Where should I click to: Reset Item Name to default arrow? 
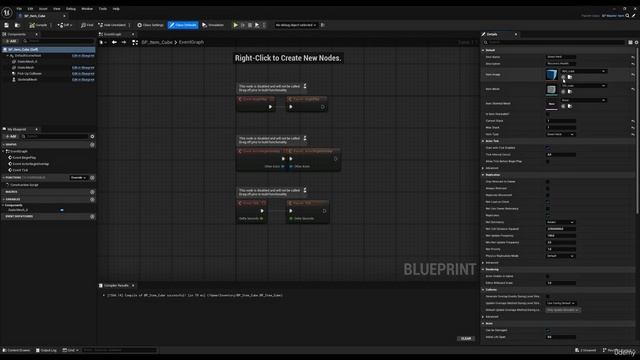click(x=633, y=57)
